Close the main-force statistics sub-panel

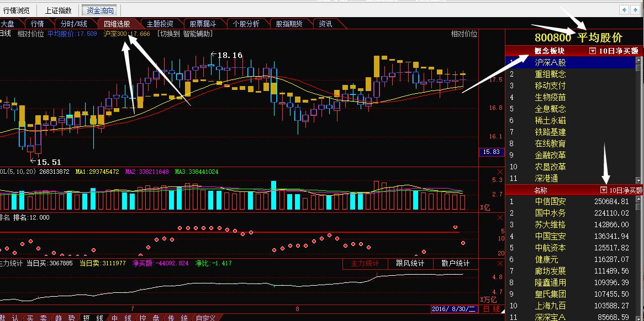click(500, 264)
